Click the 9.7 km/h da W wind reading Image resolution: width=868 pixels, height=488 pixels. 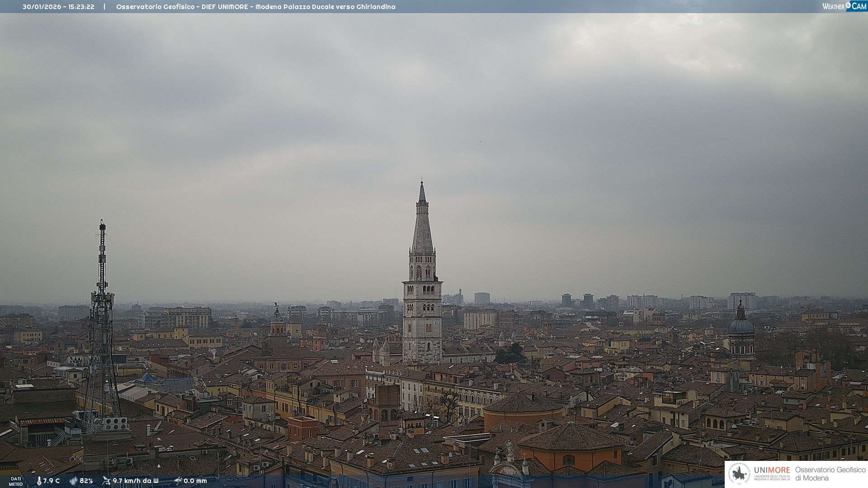point(136,481)
